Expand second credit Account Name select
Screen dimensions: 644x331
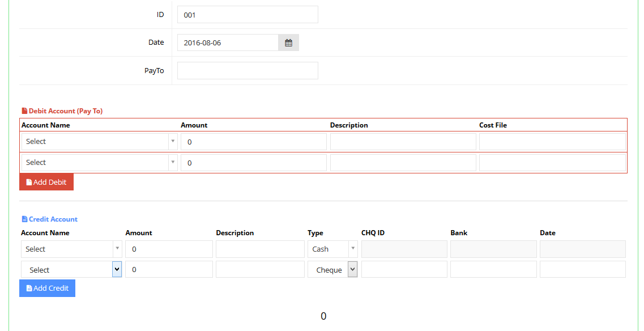pos(71,270)
